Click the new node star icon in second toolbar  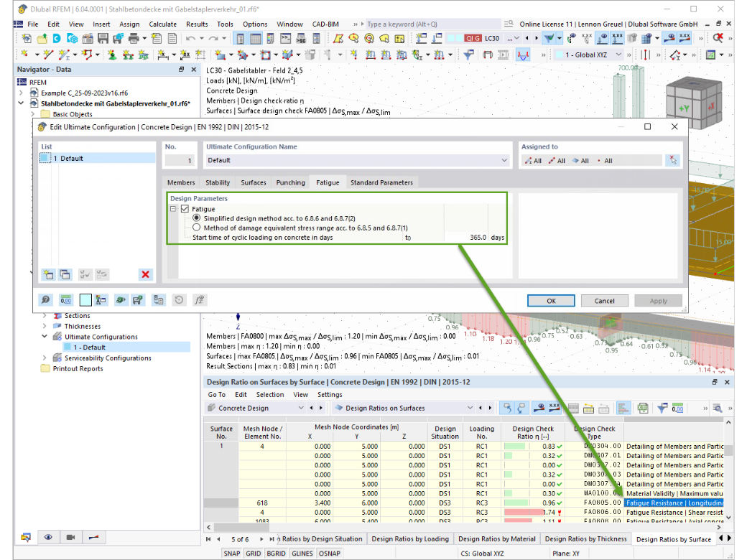[24, 55]
